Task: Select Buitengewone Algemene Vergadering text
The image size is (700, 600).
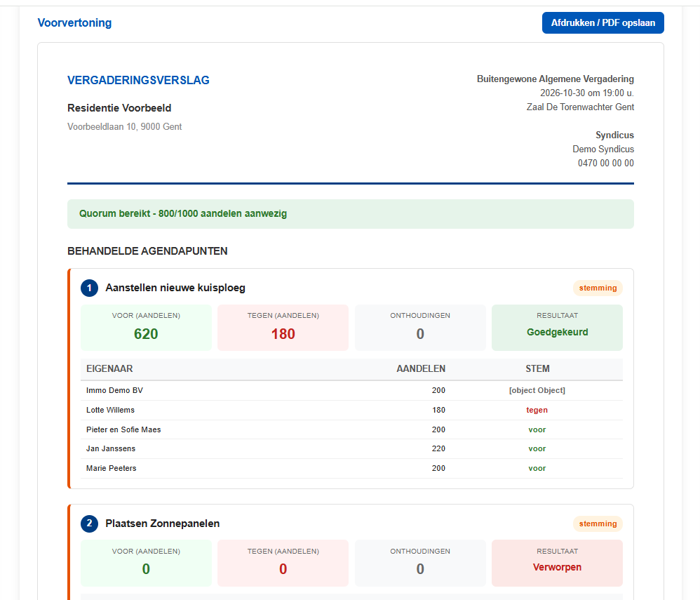Action: pyautogui.click(x=556, y=79)
